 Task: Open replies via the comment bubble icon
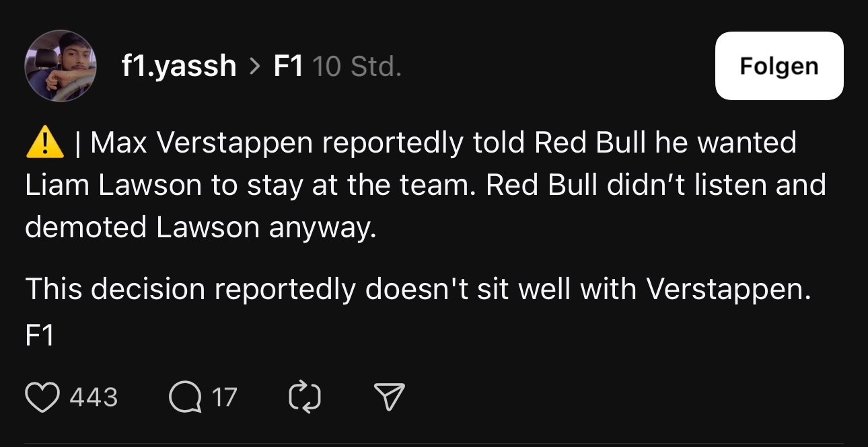click(185, 397)
